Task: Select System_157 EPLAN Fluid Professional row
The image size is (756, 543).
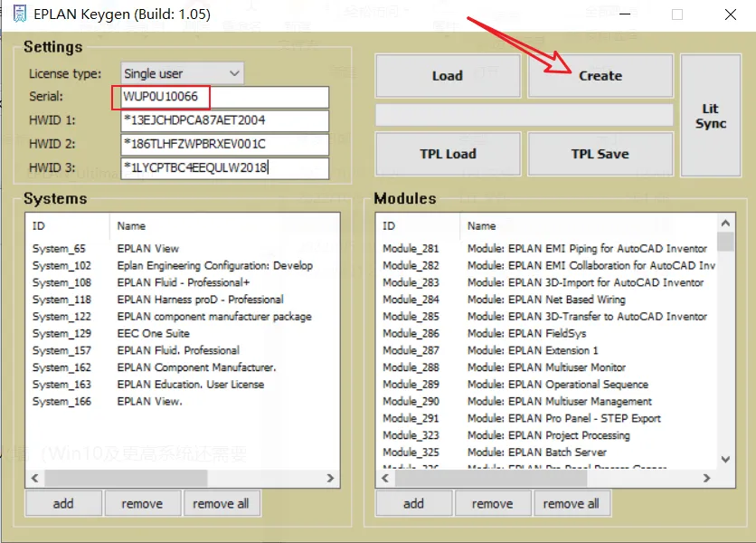Action: coord(183,350)
